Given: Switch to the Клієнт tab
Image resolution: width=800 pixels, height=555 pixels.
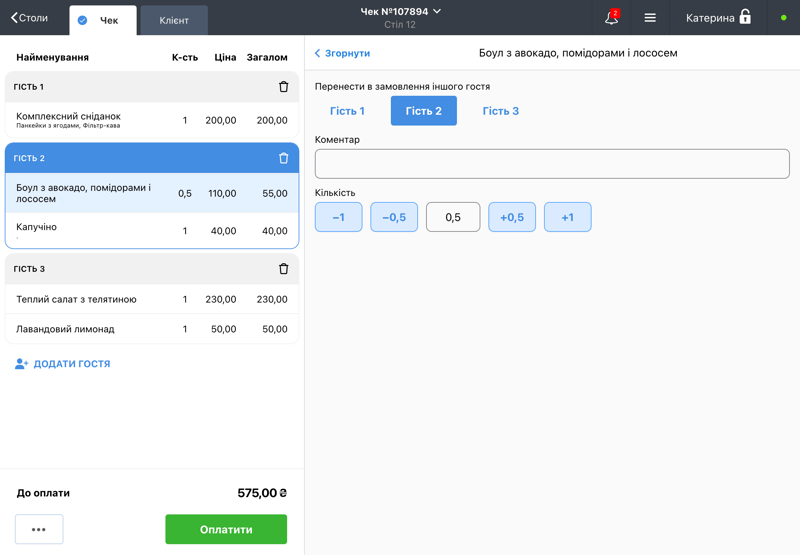Looking at the screenshot, I should (x=174, y=20).
